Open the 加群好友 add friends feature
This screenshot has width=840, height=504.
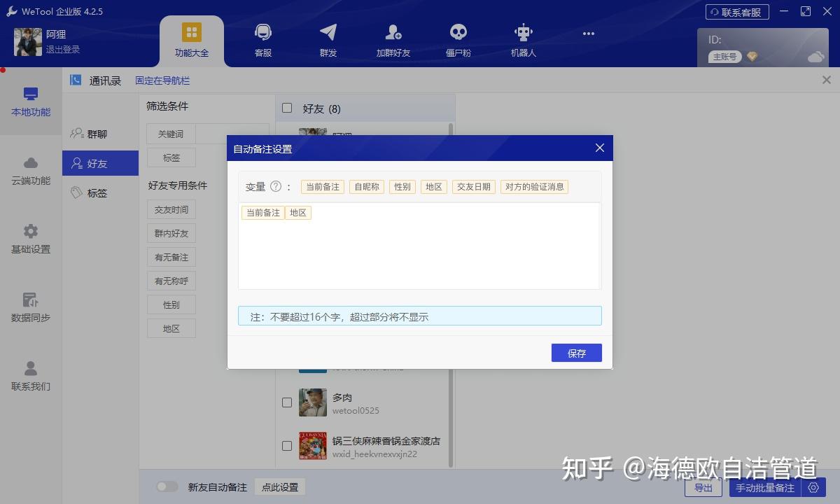click(392, 38)
